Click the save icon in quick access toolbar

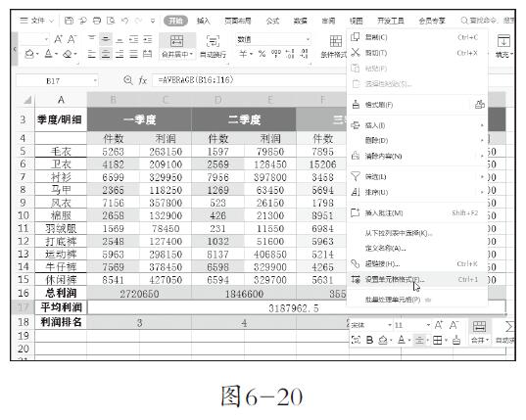pyautogui.click(x=69, y=21)
